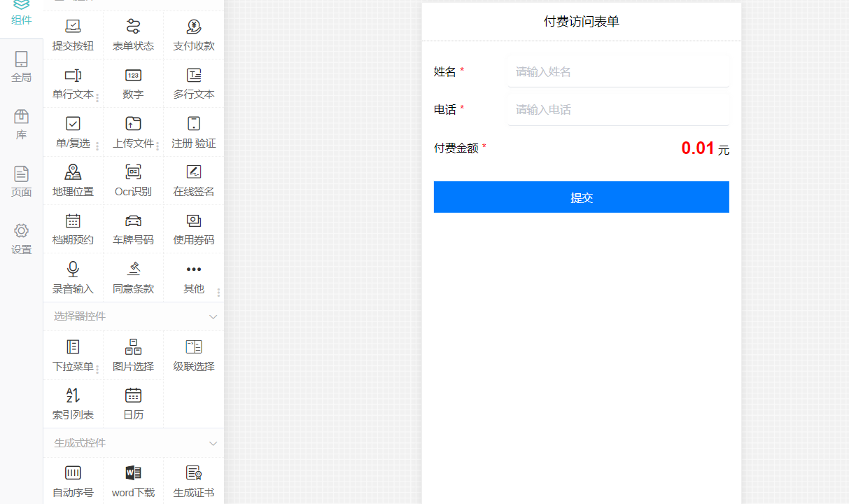849x504 pixels.
Task: Add the 车牌号码 license plate component
Action: pyautogui.click(x=133, y=222)
